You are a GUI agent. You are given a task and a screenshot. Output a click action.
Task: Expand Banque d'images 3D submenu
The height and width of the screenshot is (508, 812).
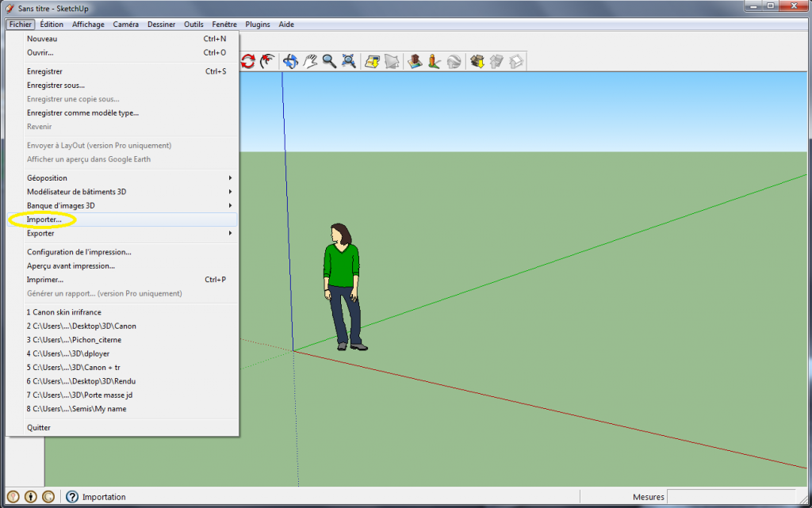122,205
